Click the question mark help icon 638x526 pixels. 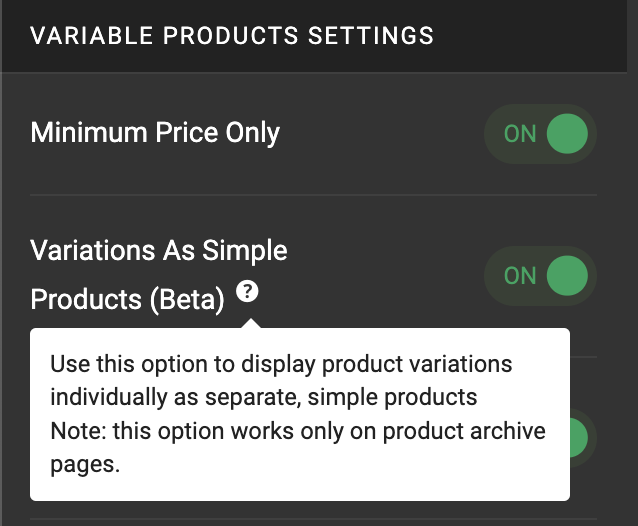click(247, 291)
